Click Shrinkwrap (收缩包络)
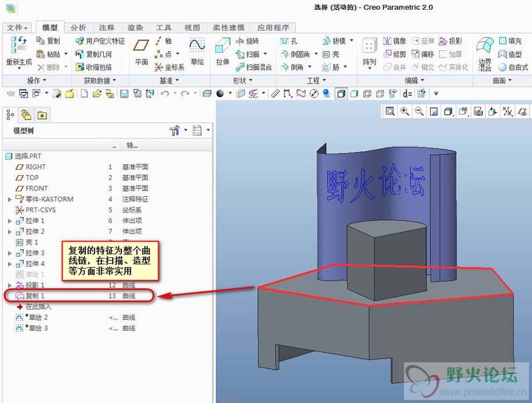The height and width of the screenshot is (403, 532). point(93,67)
